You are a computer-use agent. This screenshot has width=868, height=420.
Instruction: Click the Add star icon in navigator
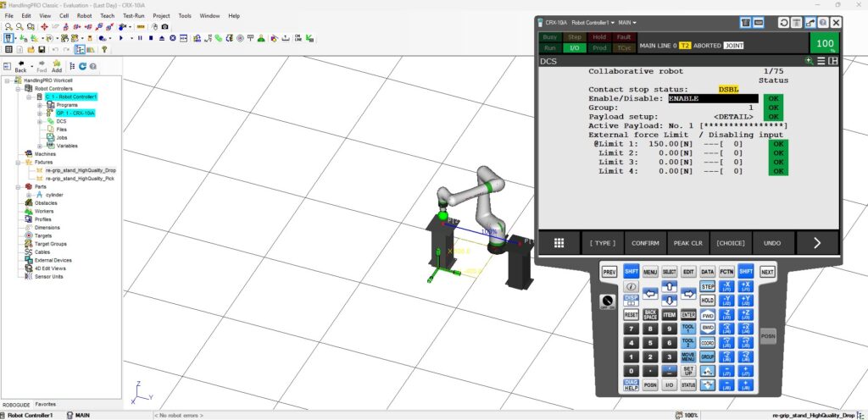click(x=57, y=66)
